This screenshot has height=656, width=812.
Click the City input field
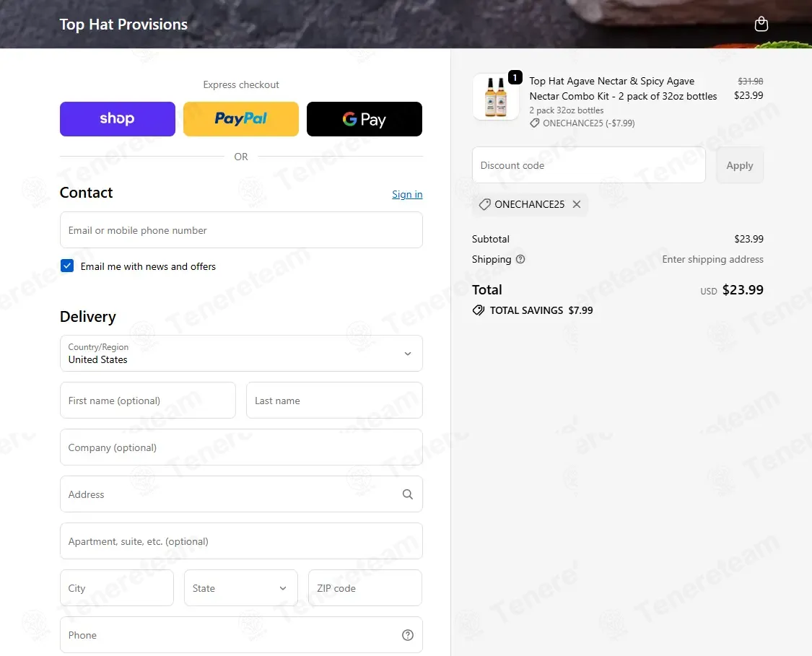117,588
